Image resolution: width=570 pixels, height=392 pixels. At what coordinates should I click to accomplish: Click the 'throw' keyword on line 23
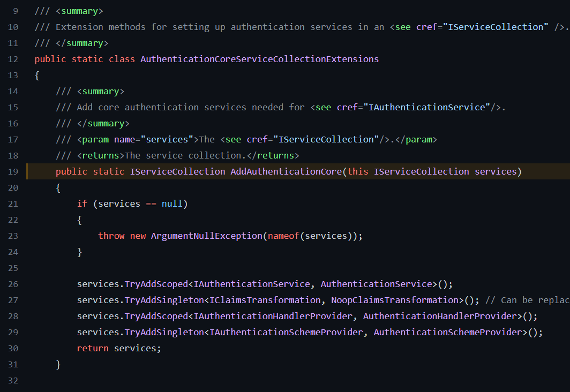[x=111, y=236]
